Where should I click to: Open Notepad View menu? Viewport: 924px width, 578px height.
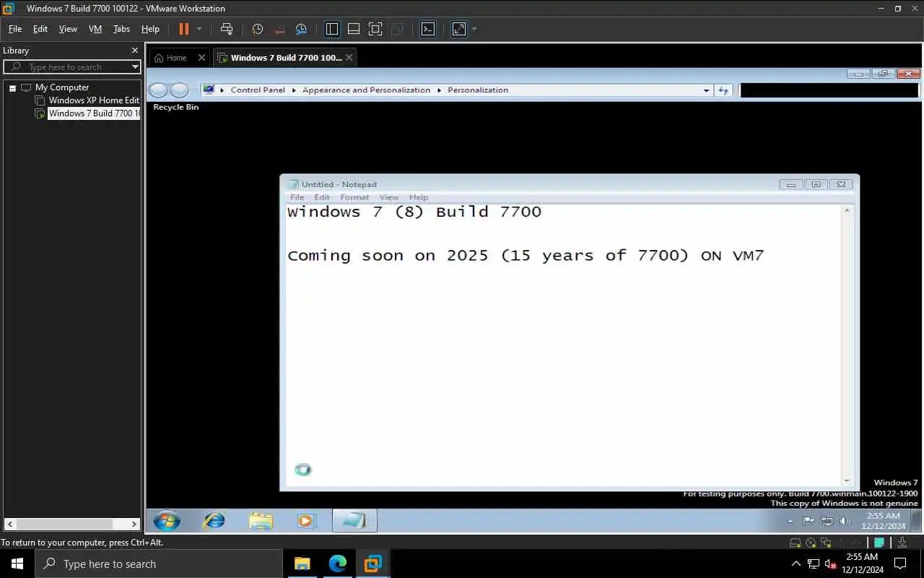coord(389,197)
